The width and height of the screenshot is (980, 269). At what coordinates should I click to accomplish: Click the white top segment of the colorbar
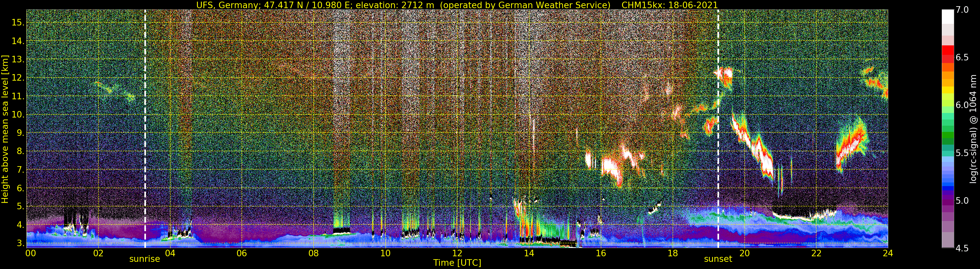948,17
